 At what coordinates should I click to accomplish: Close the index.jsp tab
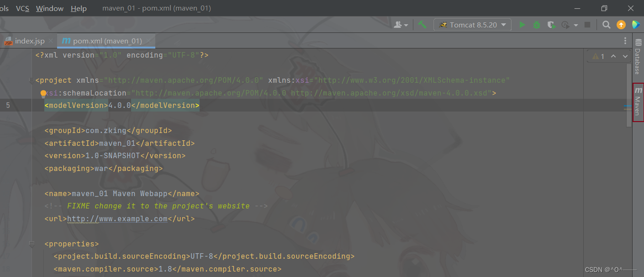click(51, 41)
